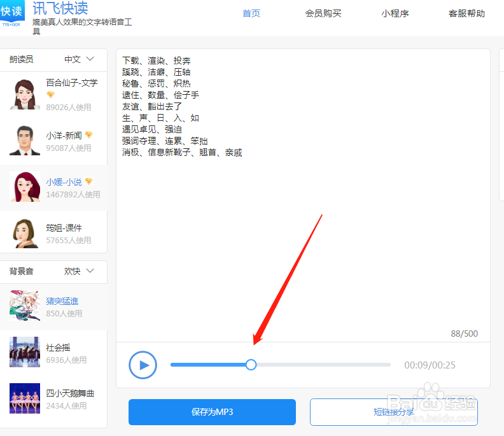Click text line 强词夺理、连累、笨拙
504x436 pixels.
point(165,141)
